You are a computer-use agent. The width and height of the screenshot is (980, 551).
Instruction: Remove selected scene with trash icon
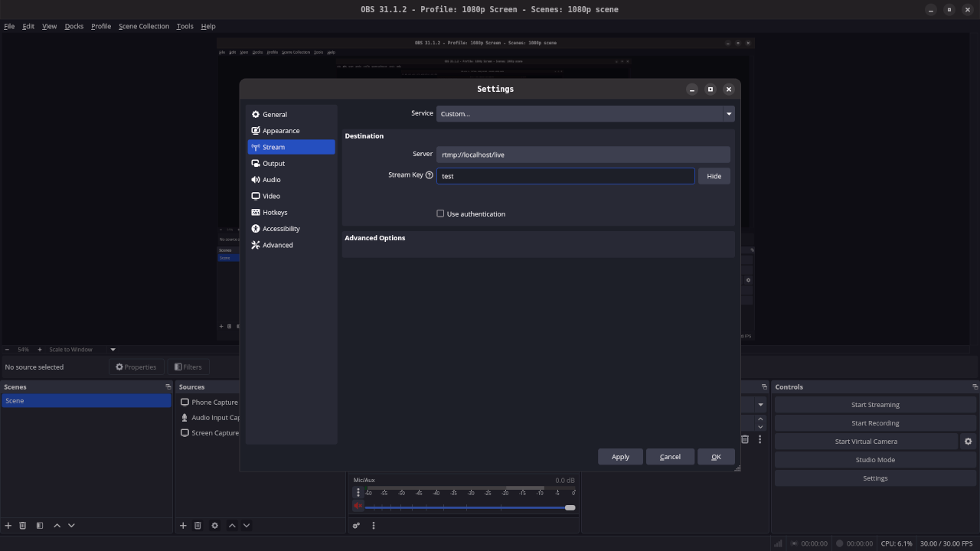click(22, 525)
